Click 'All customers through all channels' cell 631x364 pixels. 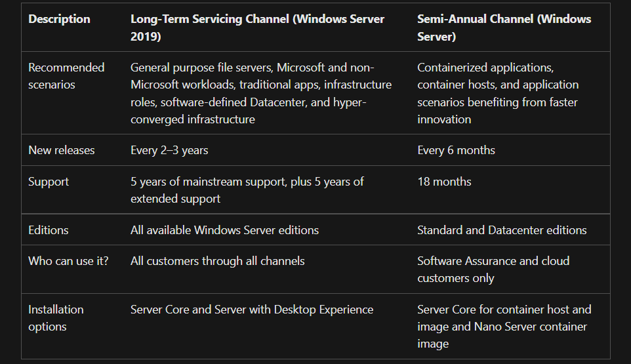point(217,261)
